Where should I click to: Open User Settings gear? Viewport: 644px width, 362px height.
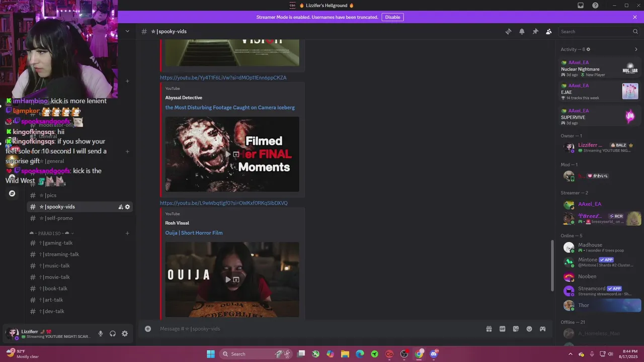coord(125,333)
